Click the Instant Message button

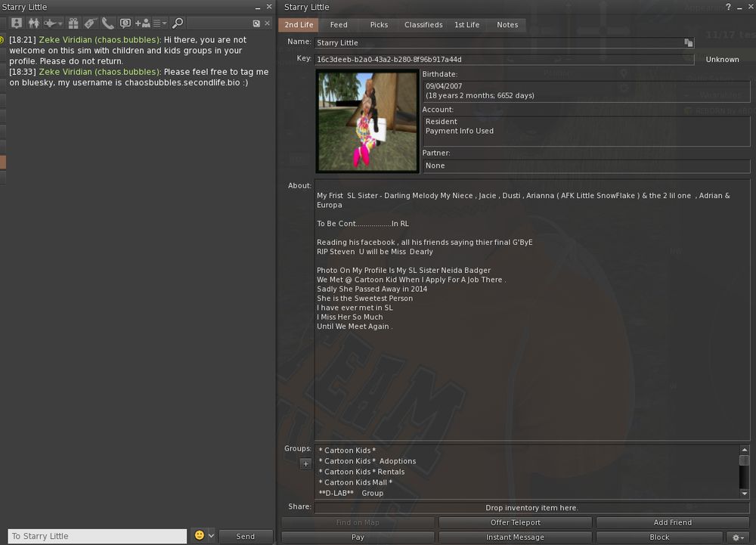[515, 537]
